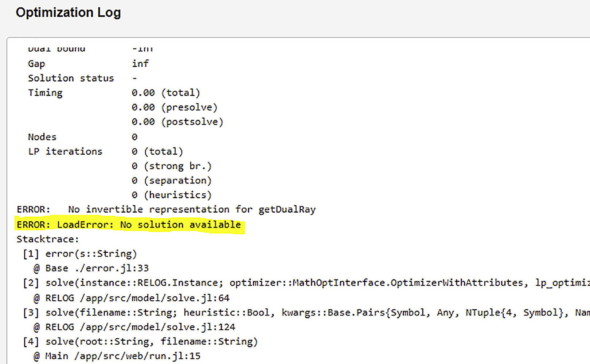This screenshot has height=364, width=590.
Task: Click stack frame 1 error(s::String)
Action: tap(80, 254)
